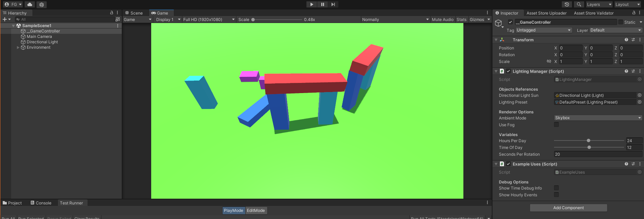Image resolution: width=644 pixels, height=219 pixels.
Task: Open SampleScene1 options menu in Hierarchy
Action: pos(118,26)
